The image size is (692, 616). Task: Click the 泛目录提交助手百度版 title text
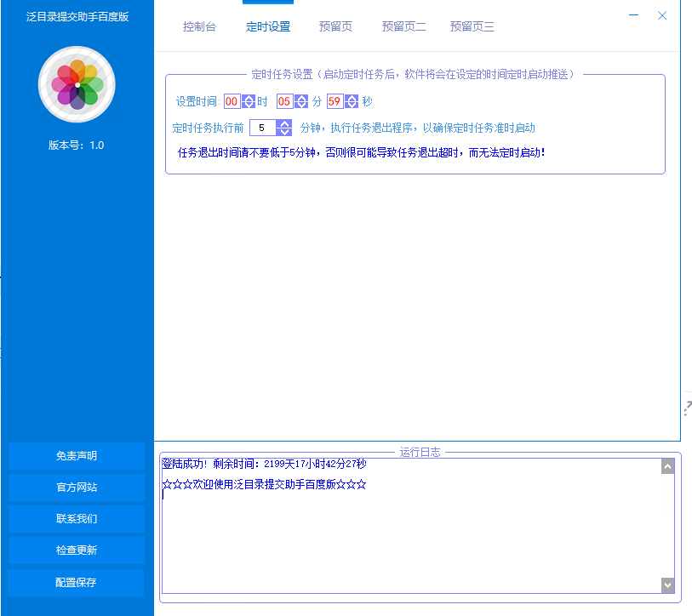click(x=77, y=17)
